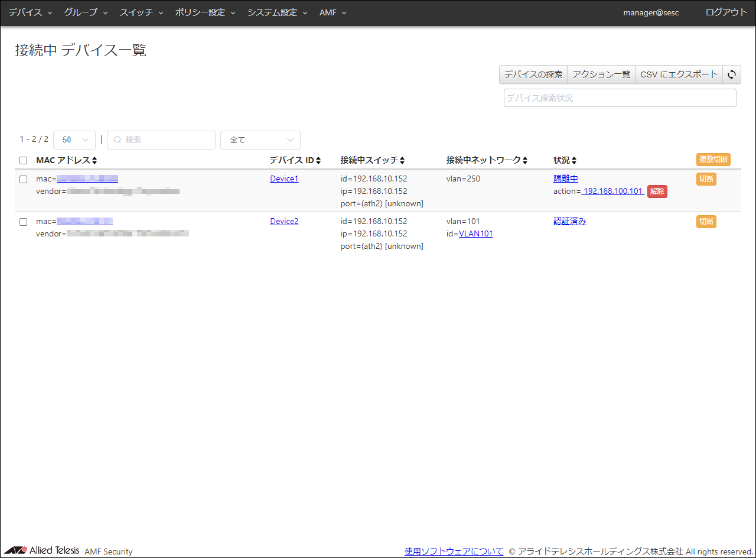
Task: Click the 複数切断 button
Action: click(713, 160)
